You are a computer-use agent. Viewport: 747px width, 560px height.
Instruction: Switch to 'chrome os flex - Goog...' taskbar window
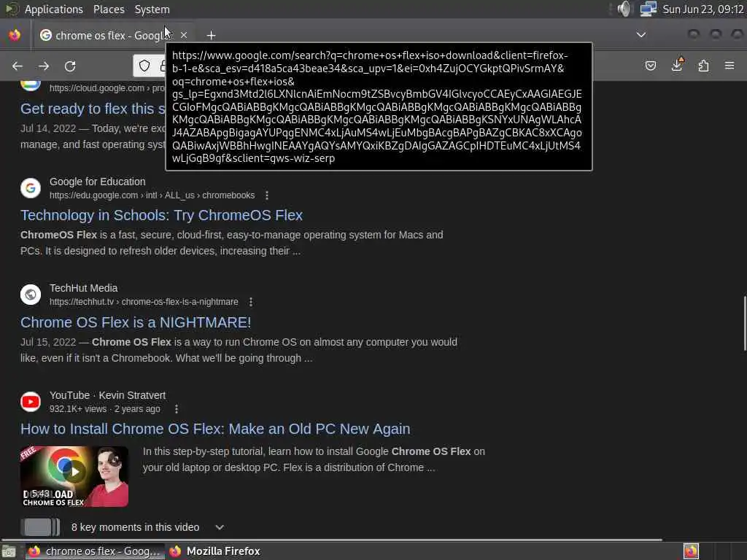coord(95,551)
